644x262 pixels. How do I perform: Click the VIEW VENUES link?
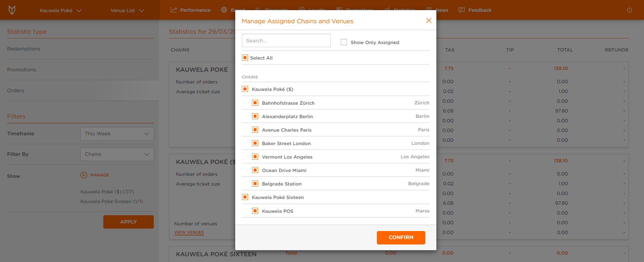189,232
